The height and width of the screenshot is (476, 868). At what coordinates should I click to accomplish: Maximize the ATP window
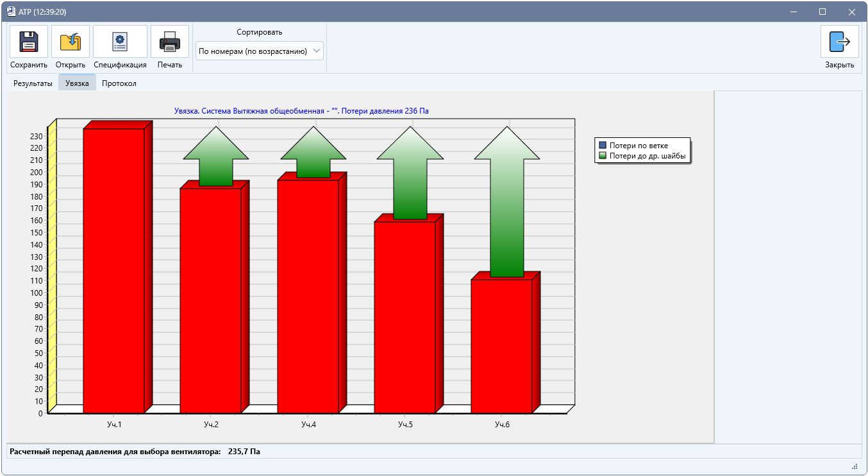coord(822,12)
